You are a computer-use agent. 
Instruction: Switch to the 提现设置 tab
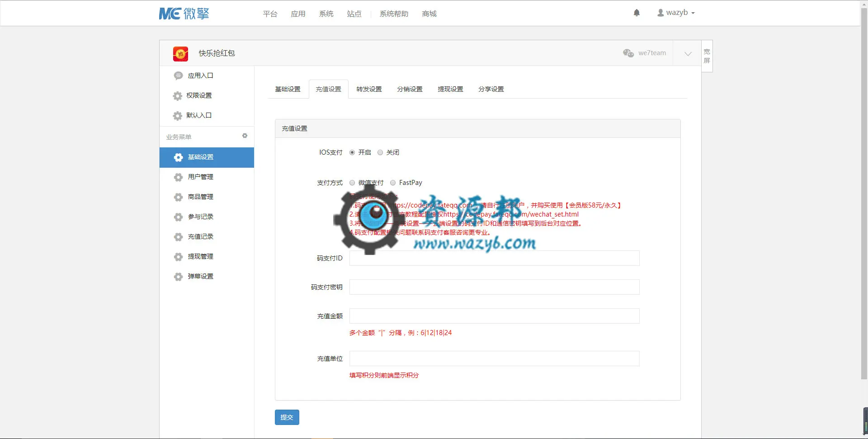pyautogui.click(x=450, y=89)
